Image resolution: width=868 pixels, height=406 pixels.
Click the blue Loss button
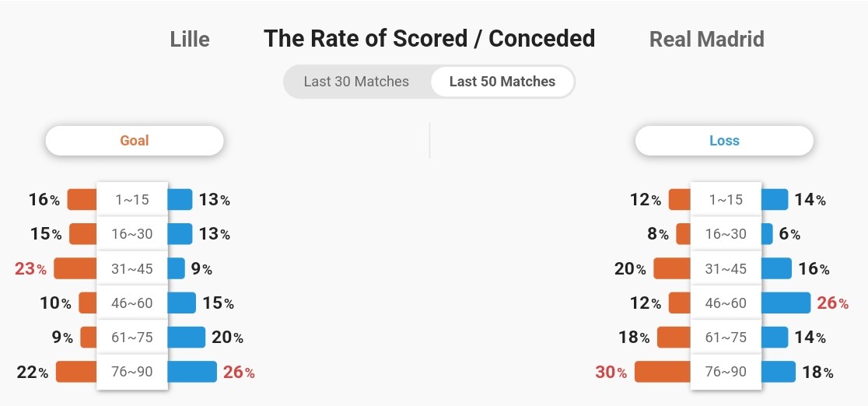[x=724, y=141]
